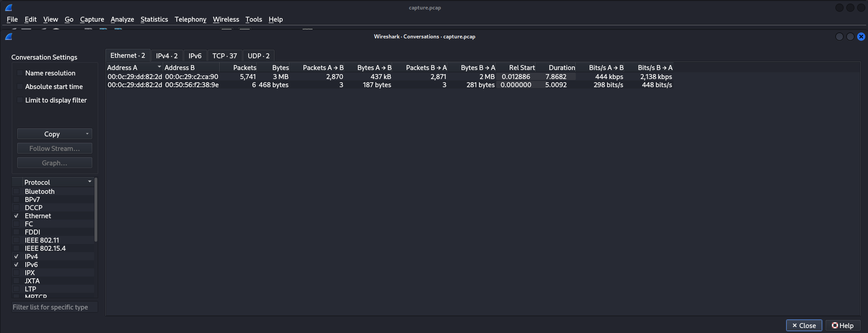Sort by Duration column header

(x=556, y=67)
